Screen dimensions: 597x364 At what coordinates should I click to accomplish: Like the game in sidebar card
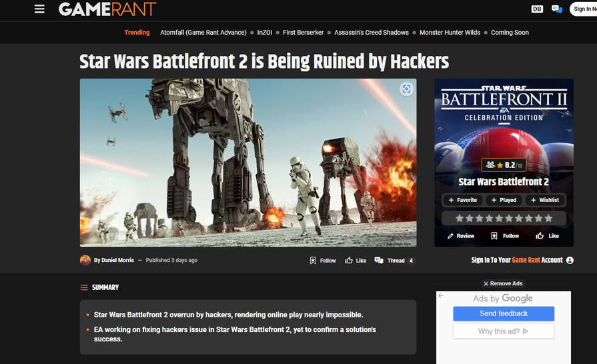pos(547,236)
